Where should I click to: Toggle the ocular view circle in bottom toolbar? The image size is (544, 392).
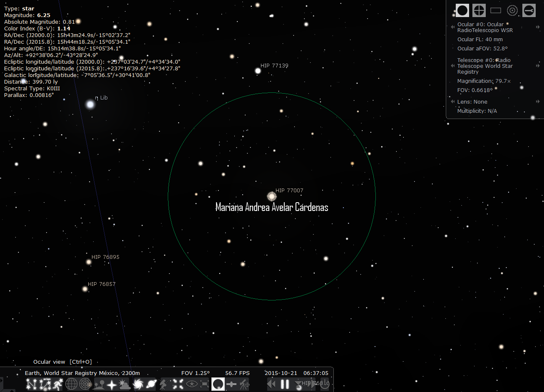click(218, 384)
